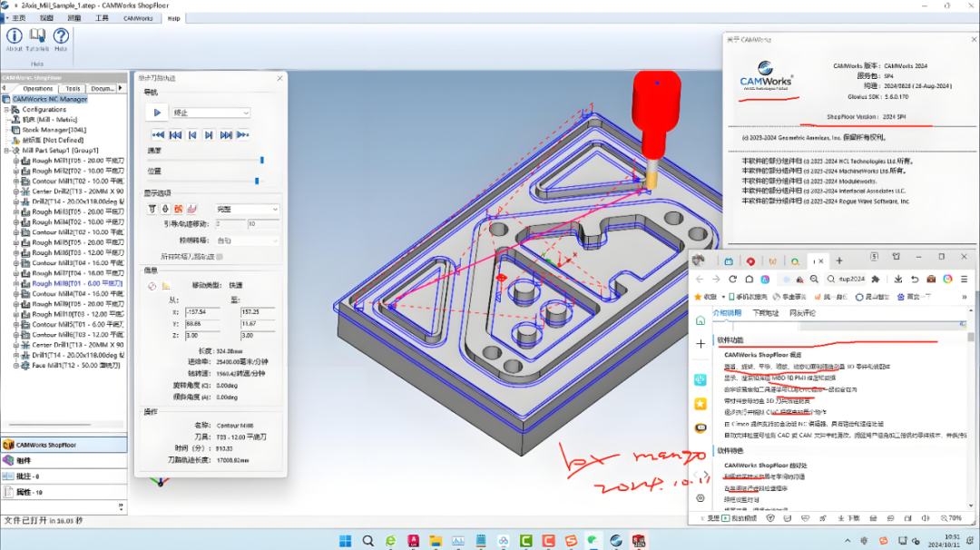
Task: Switch to the Operations tab
Action: pos(38,89)
